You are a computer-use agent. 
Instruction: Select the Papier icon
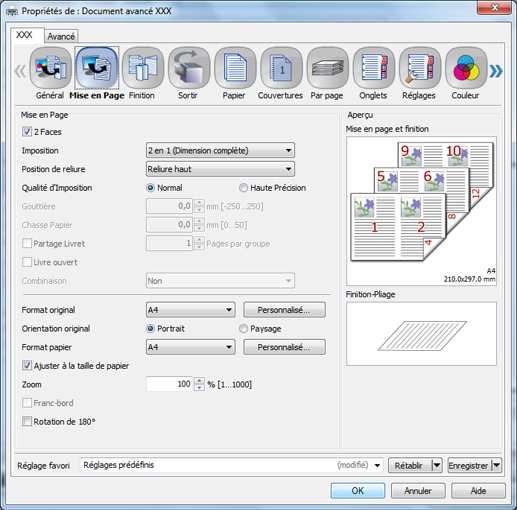click(x=235, y=68)
